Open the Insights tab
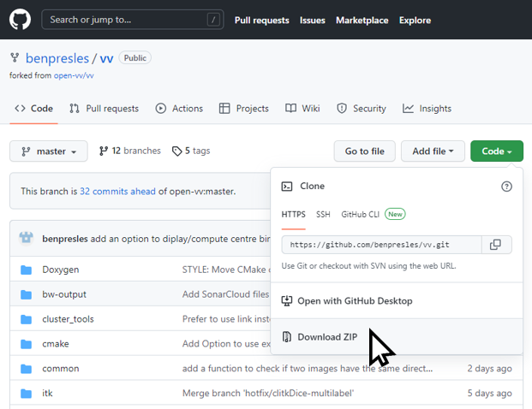532x409 pixels. tap(427, 109)
